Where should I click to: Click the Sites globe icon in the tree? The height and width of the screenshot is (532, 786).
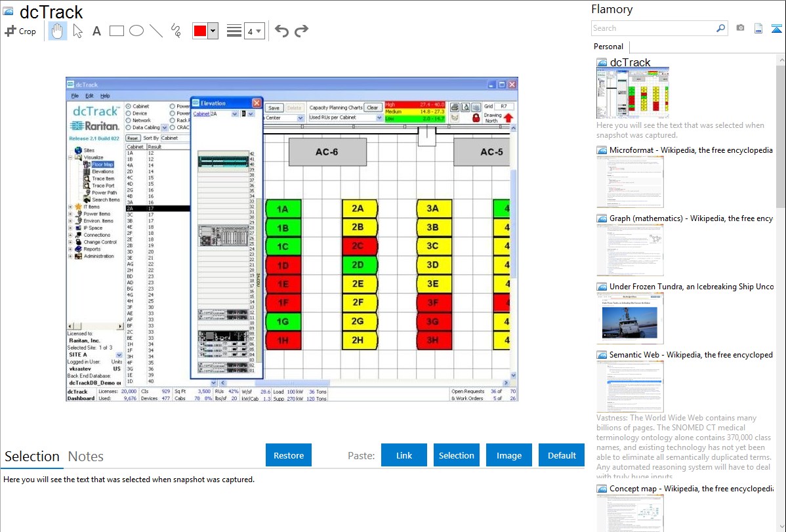click(x=78, y=150)
